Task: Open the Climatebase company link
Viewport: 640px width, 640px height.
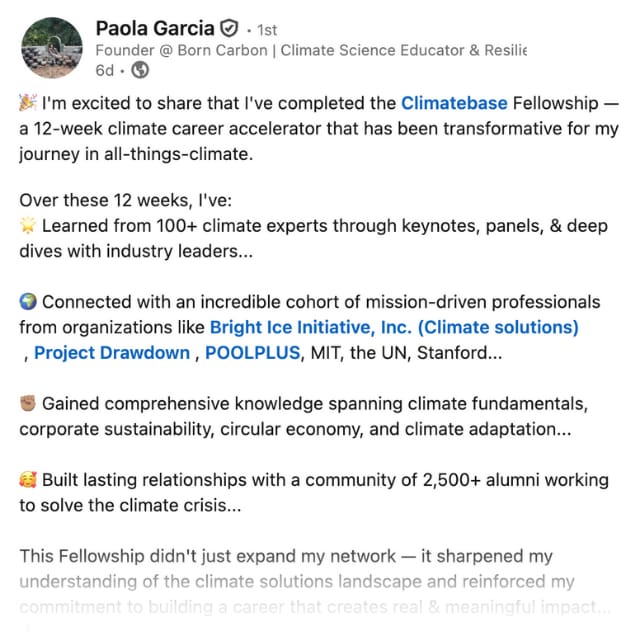Action: [x=454, y=102]
